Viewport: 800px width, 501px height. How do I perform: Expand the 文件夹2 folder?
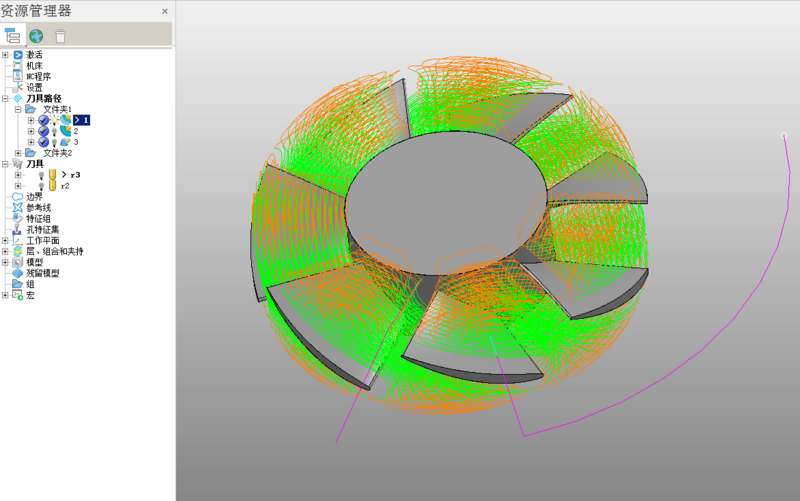pyautogui.click(x=18, y=153)
